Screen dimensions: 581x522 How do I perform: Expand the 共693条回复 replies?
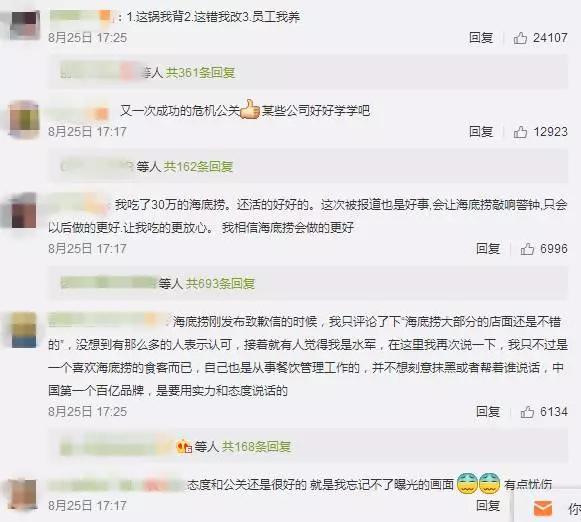[220, 283]
